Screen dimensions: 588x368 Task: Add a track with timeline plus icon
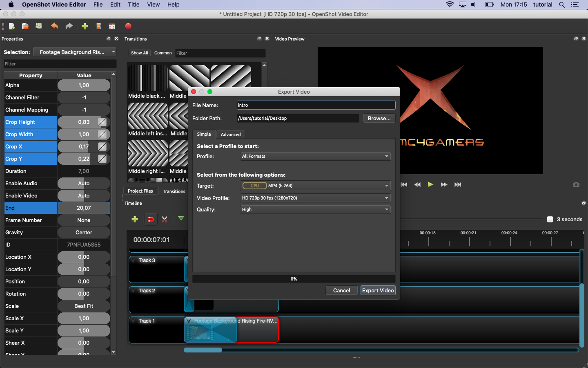tap(135, 220)
